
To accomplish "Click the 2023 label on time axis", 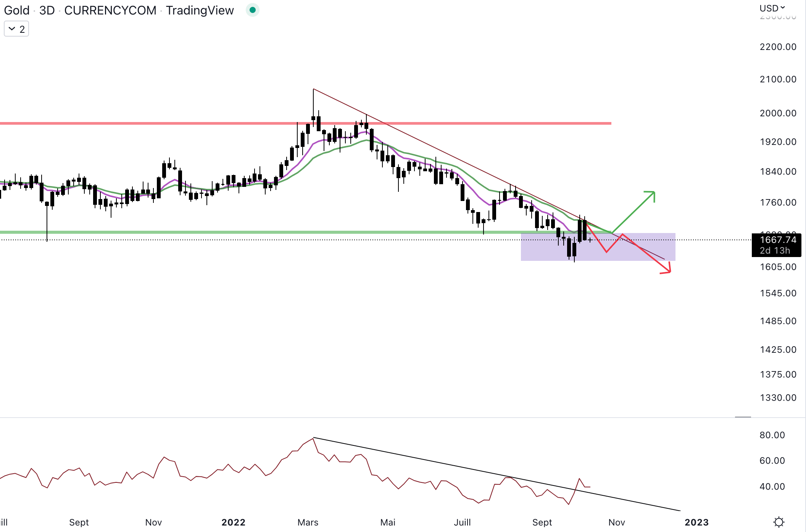I will 696,522.
